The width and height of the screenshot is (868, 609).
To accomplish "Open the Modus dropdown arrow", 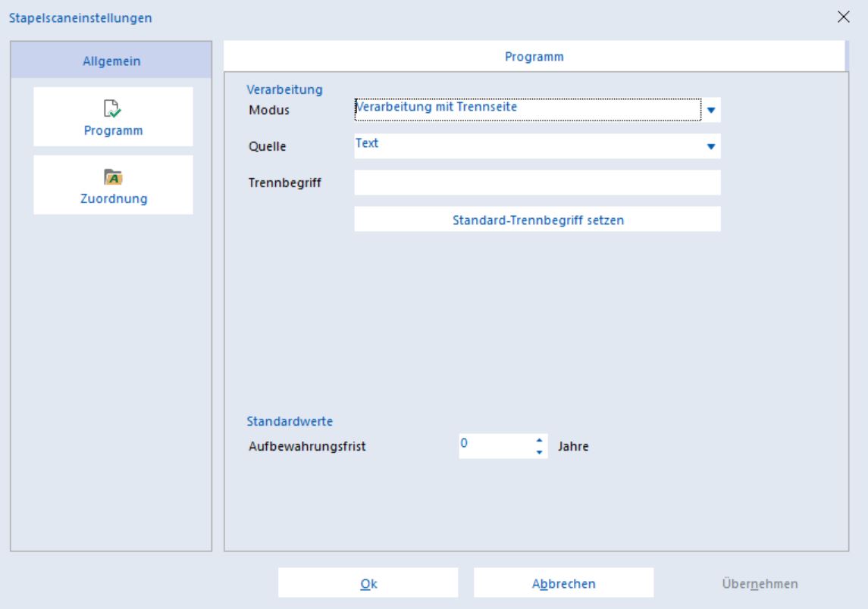I will point(711,110).
